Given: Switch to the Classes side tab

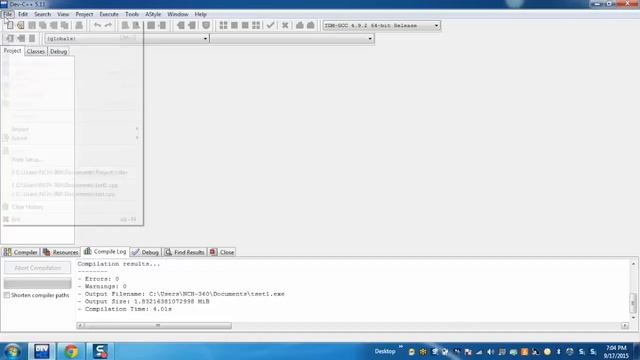Looking at the screenshot, I should pyautogui.click(x=36, y=51).
